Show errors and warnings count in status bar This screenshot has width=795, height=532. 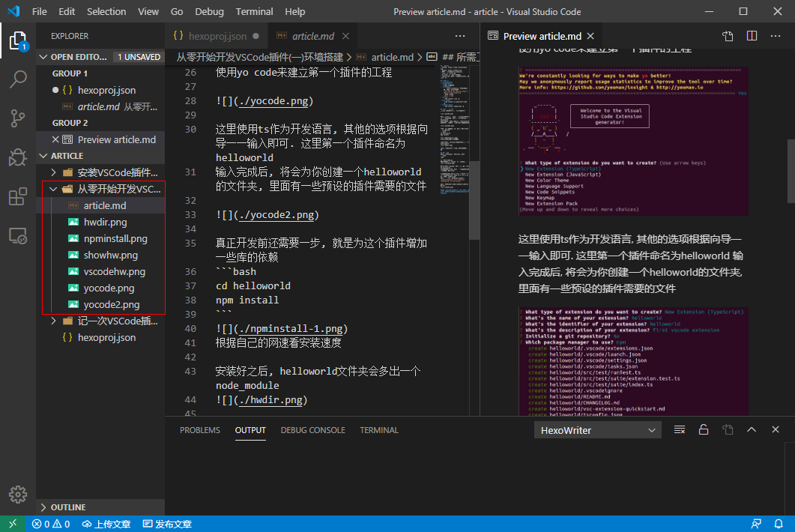(x=51, y=524)
